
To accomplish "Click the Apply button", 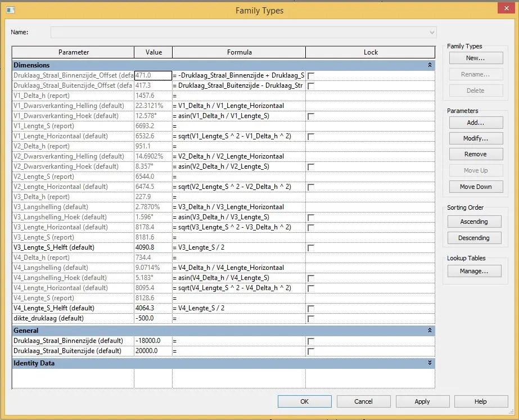I will tap(422, 401).
